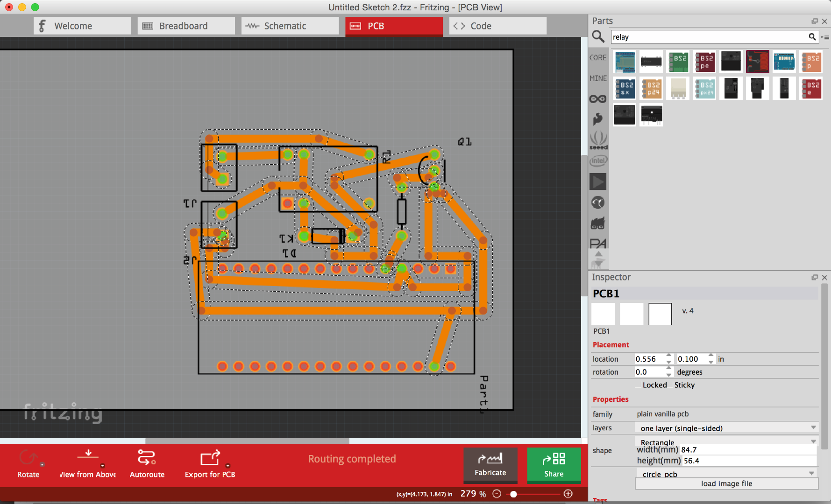Click the zoom slider handle
This screenshot has width=831, height=504.
[x=513, y=494]
